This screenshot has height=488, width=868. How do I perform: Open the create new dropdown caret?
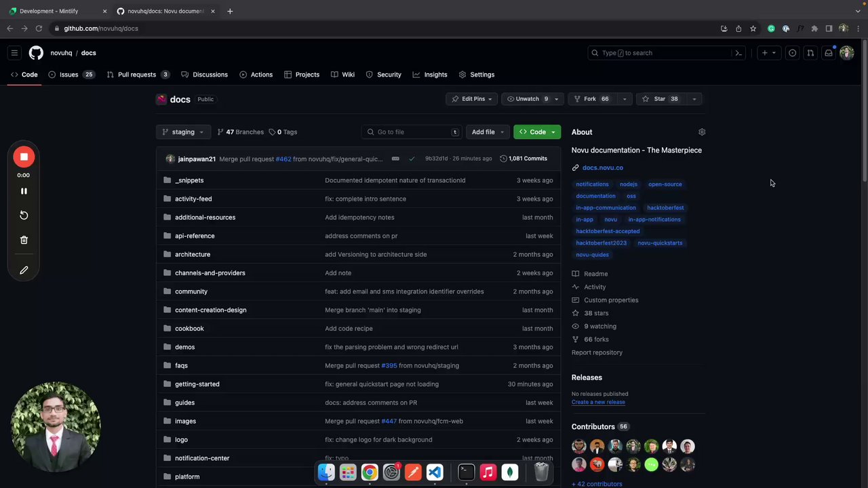(775, 53)
